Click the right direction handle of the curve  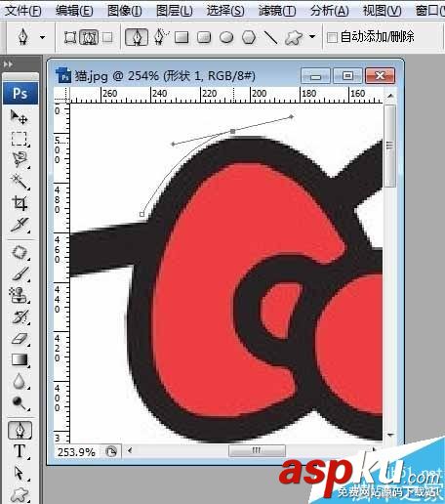(x=292, y=116)
